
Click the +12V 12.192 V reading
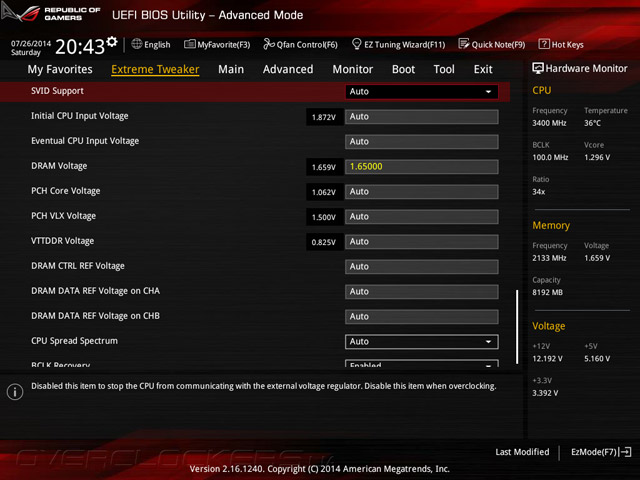click(x=547, y=358)
